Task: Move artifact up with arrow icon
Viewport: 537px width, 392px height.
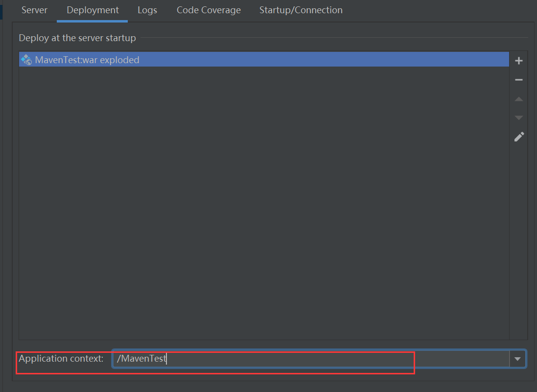Action: [518, 99]
